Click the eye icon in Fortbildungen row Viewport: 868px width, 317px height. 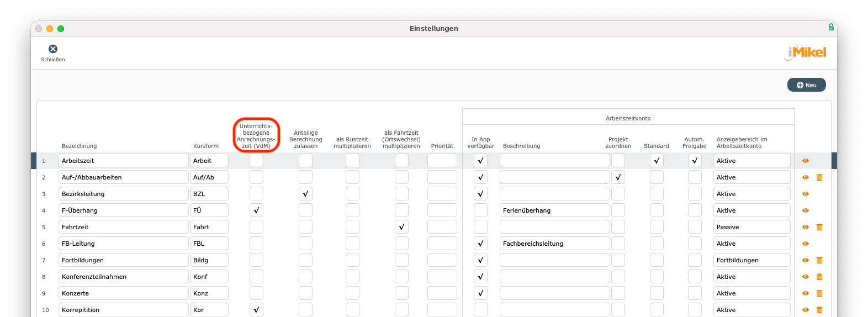806,260
